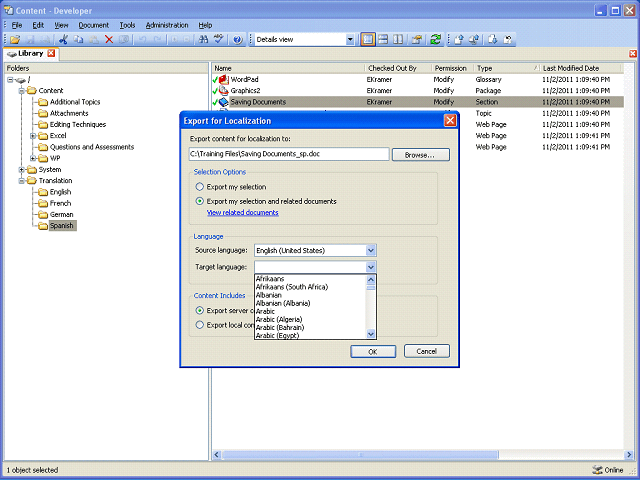Select the German folder in tree
The height and width of the screenshot is (480, 640).
click(x=62, y=215)
